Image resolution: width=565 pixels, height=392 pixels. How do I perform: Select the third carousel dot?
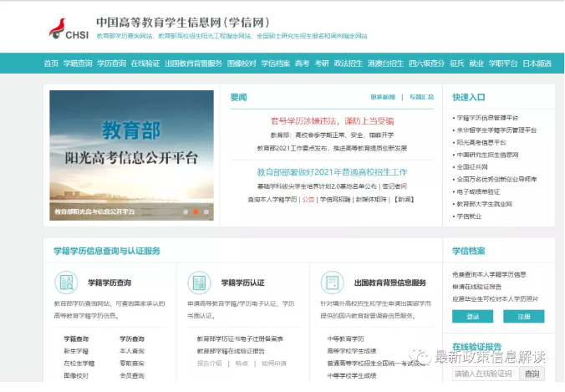coord(206,211)
